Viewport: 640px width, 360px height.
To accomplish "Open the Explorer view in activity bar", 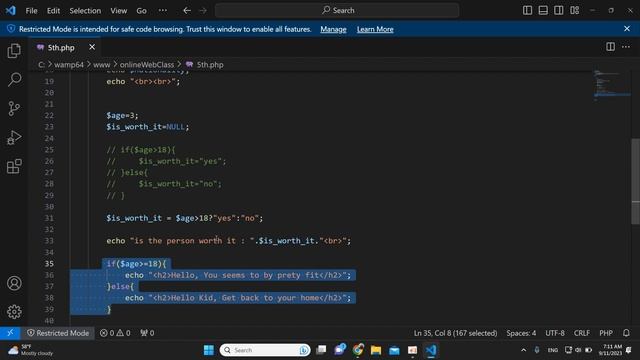I will point(14,51).
